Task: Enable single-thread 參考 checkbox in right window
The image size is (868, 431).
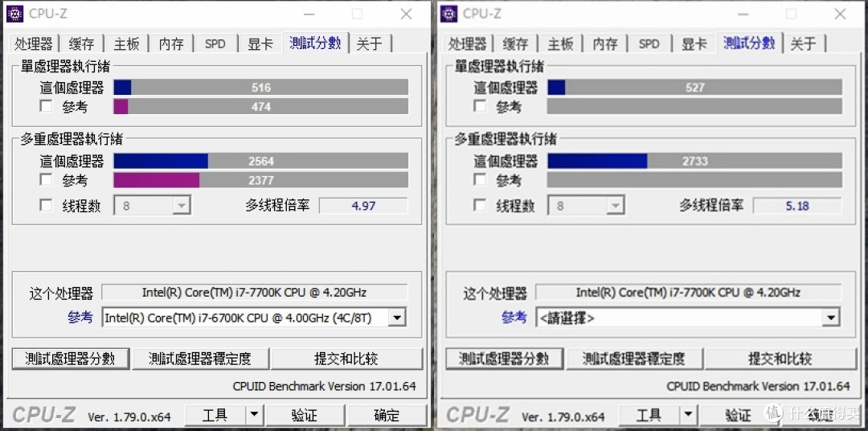Action: coord(481,106)
